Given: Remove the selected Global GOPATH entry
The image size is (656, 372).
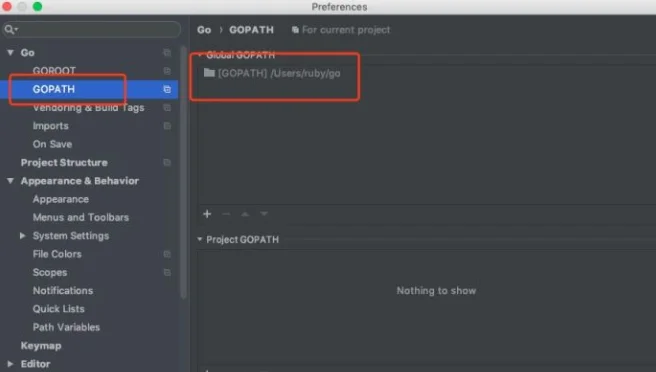Looking at the screenshot, I should pos(226,214).
